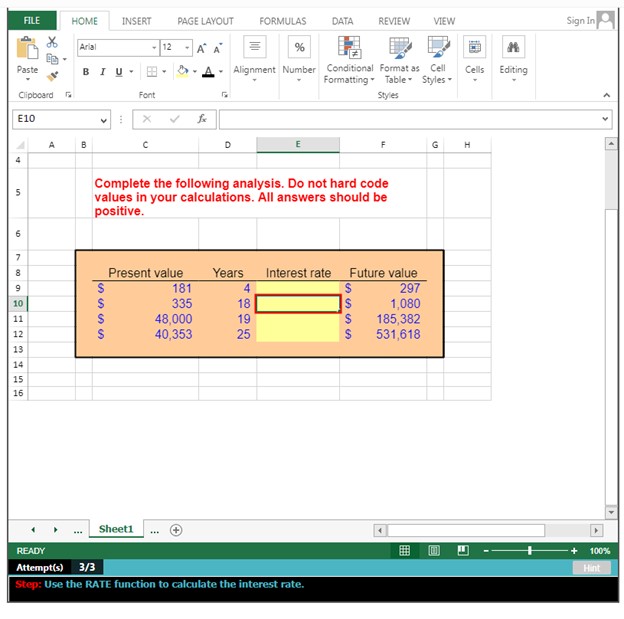This screenshot has height=619, width=624.
Task: Open the Font Color dropdown arrow
Action: 221,72
